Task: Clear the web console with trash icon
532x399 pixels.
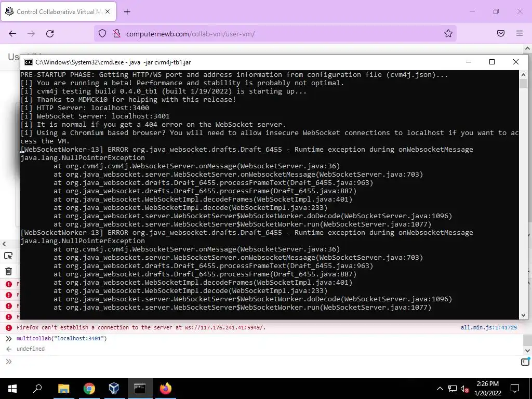Action: point(8,271)
